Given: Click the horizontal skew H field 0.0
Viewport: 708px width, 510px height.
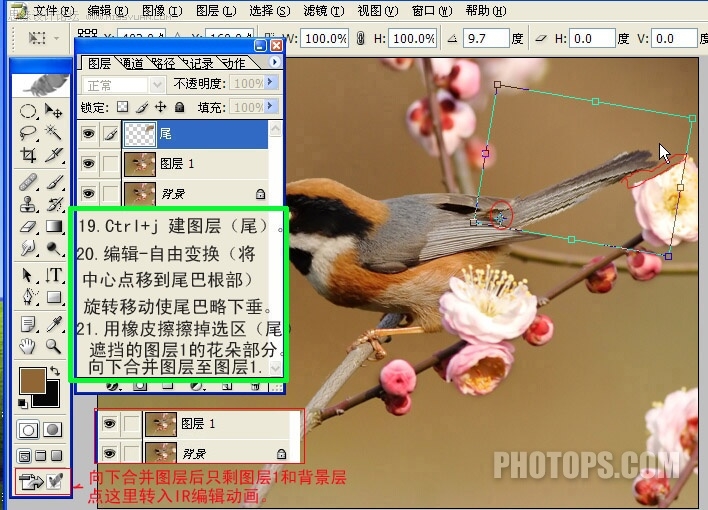Looking at the screenshot, I should pyautogui.click(x=592, y=38).
